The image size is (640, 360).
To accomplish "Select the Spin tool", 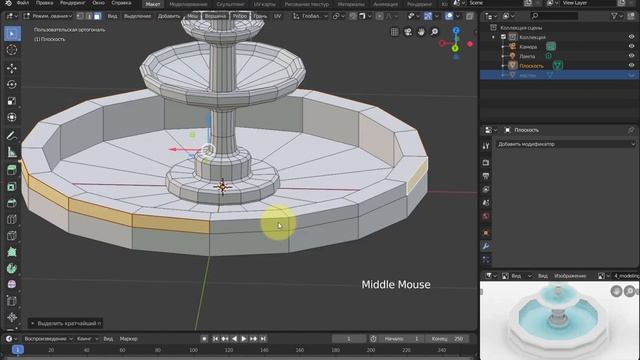I will [x=12, y=268].
